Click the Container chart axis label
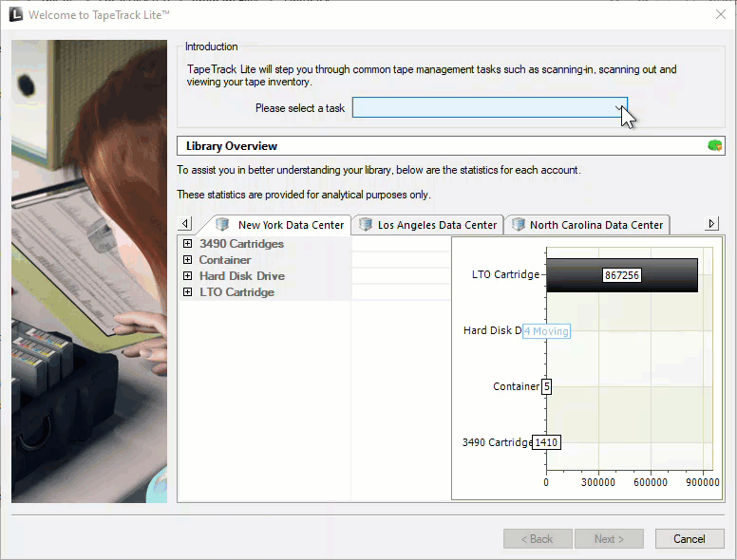The image size is (737, 560). (516, 386)
